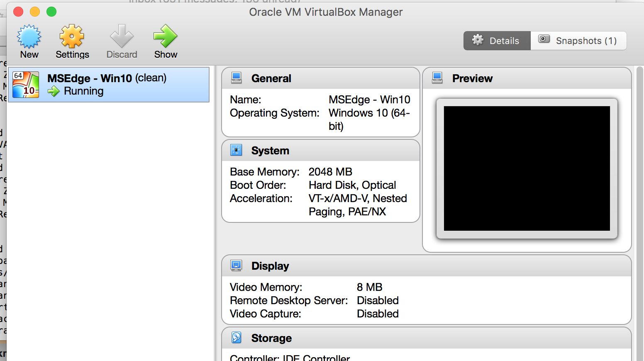
Task: Click the green Show arrow
Action: [x=166, y=36]
